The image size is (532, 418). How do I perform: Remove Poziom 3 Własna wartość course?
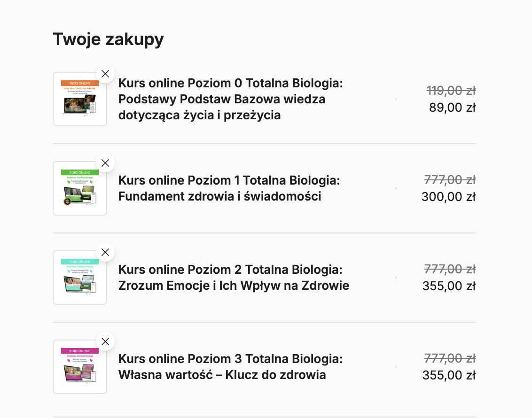pyautogui.click(x=105, y=341)
